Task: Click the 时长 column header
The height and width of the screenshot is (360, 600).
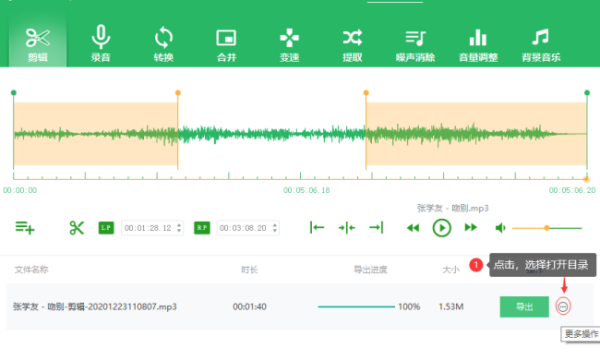Action: point(249,270)
